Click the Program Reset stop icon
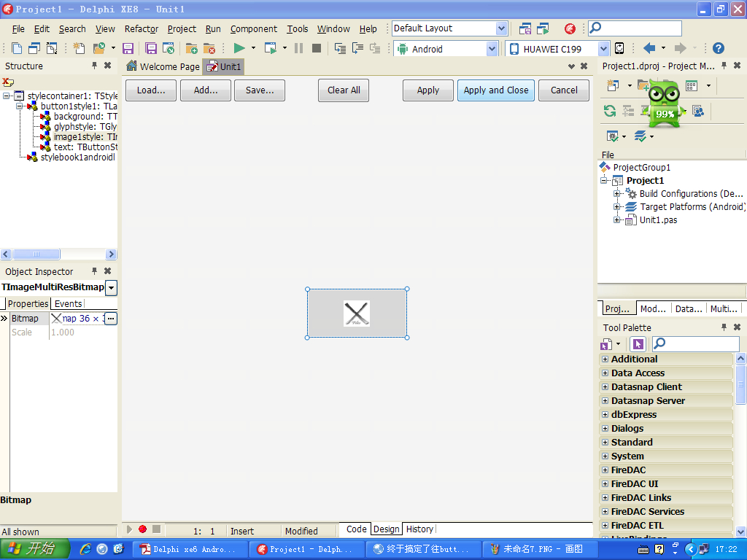 pyautogui.click(x=317, y=48)
